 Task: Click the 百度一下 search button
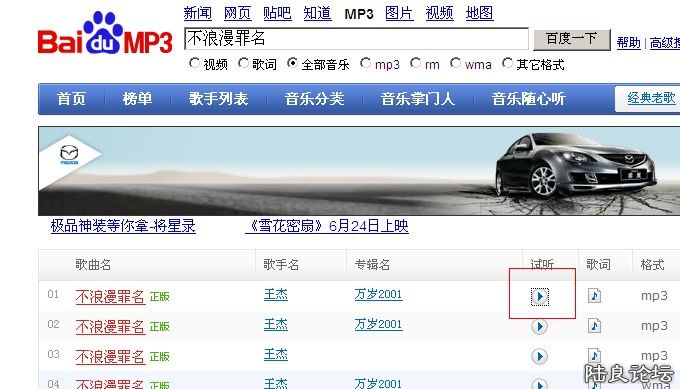pyautogui.click(x=572, y=39)
